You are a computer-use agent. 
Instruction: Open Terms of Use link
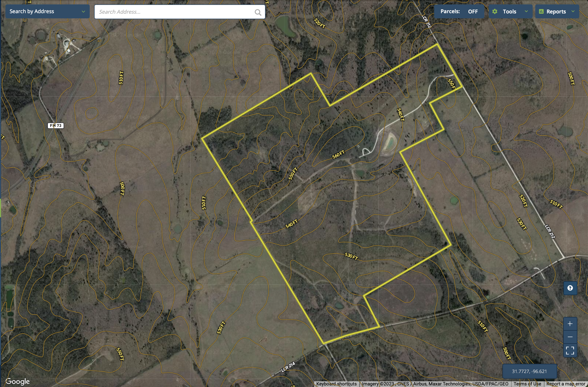point(527,384)
